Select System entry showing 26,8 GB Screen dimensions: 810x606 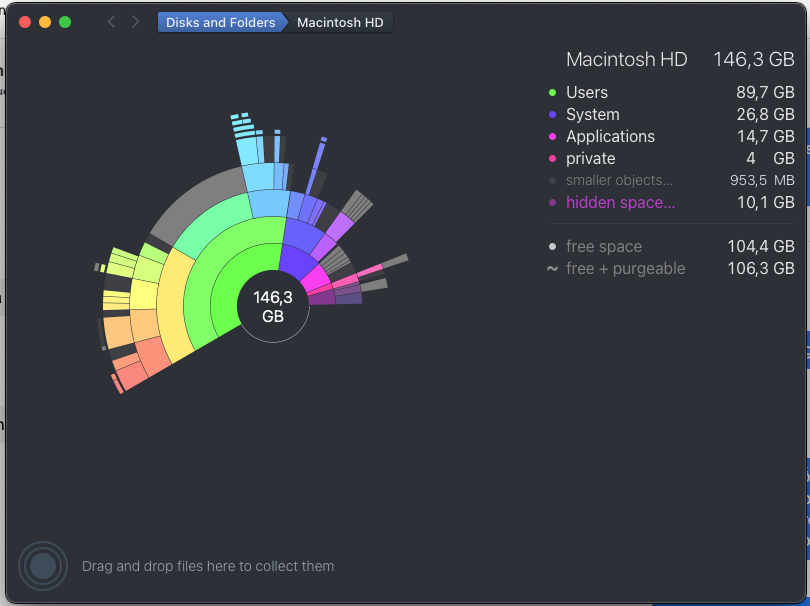671,115
